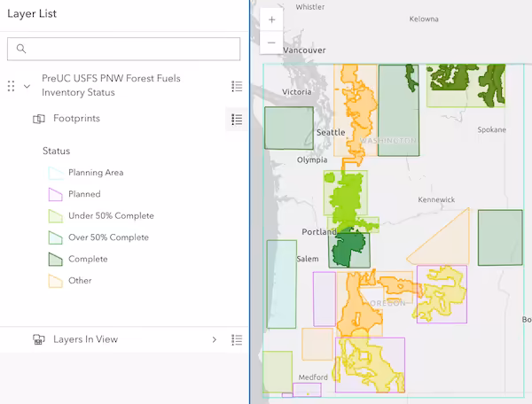The image size is (532, 404).
Task: Select the Layers In View row
Action: click(x=124, y=339)
